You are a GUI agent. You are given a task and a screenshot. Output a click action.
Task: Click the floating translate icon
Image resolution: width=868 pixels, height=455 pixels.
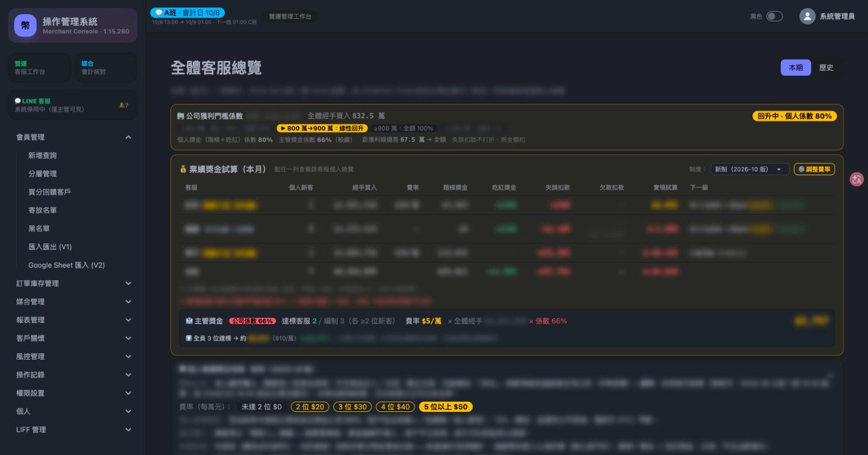tap(857, 179)
